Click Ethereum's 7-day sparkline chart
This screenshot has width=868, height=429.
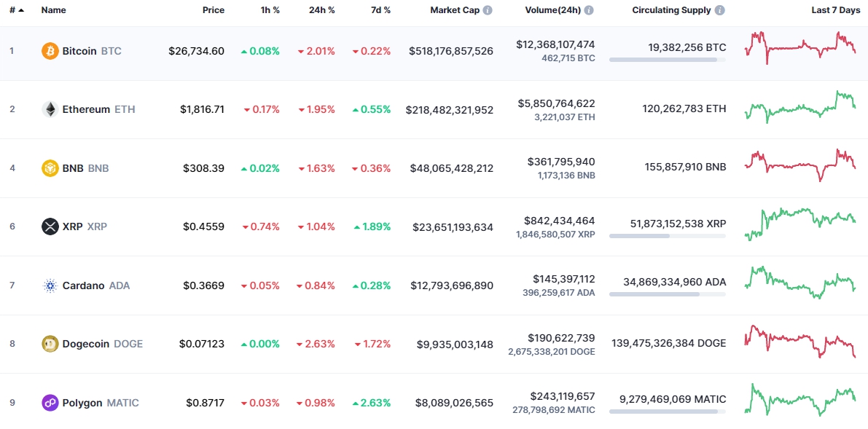click(800, 107)
